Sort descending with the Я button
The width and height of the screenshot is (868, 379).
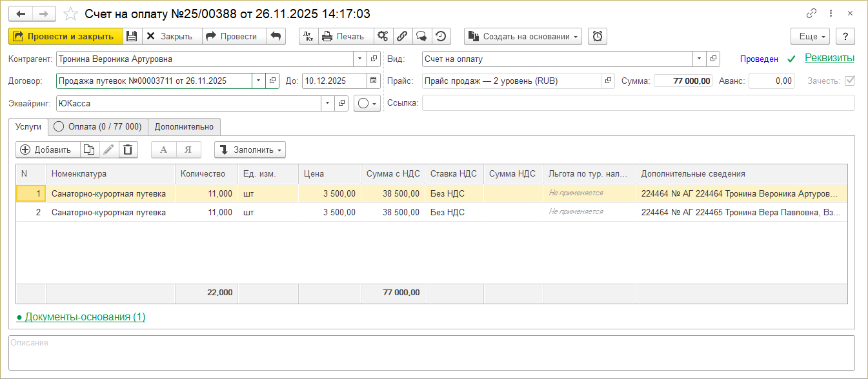(x=188, y=150)
